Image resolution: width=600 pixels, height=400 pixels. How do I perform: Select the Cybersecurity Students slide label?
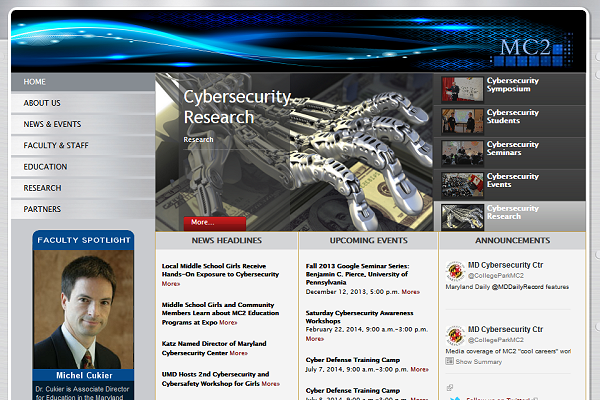(513, 116)
